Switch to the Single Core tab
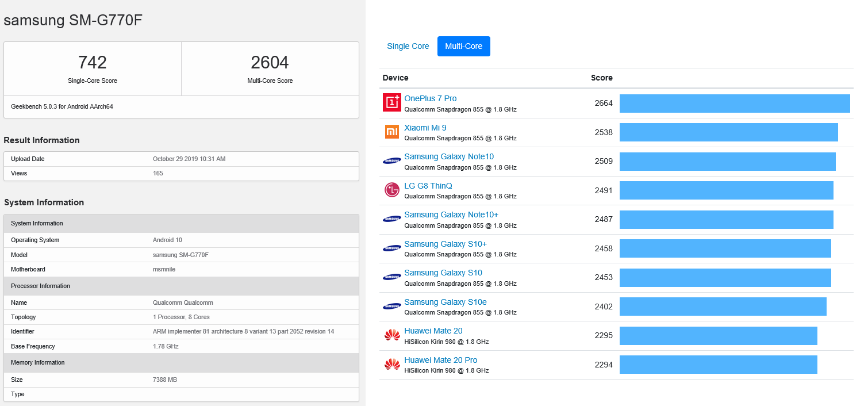This screenshot has width=868, height=406. click(408, 46)
